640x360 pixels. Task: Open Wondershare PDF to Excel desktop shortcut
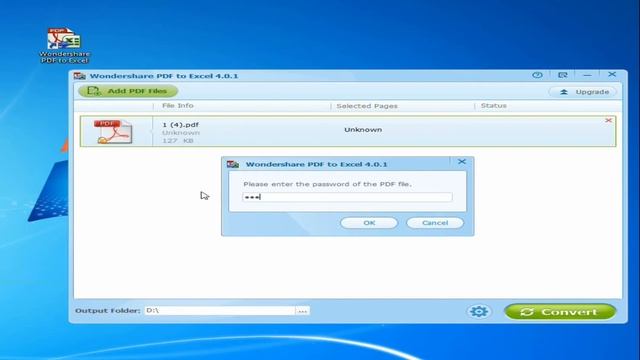(64, 45)
